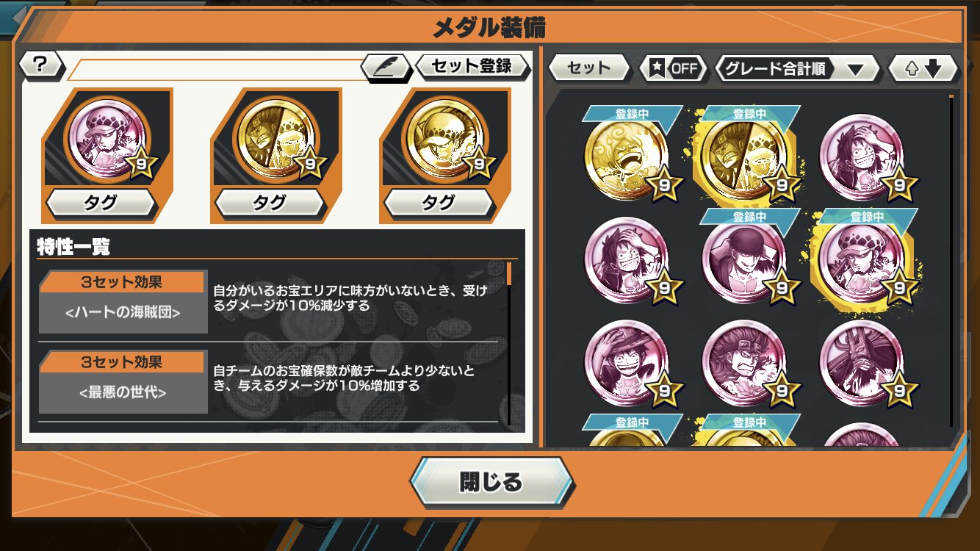The image size is (980, 551).
Task: Click the medal set name field
Action: (x=215, y=69)
